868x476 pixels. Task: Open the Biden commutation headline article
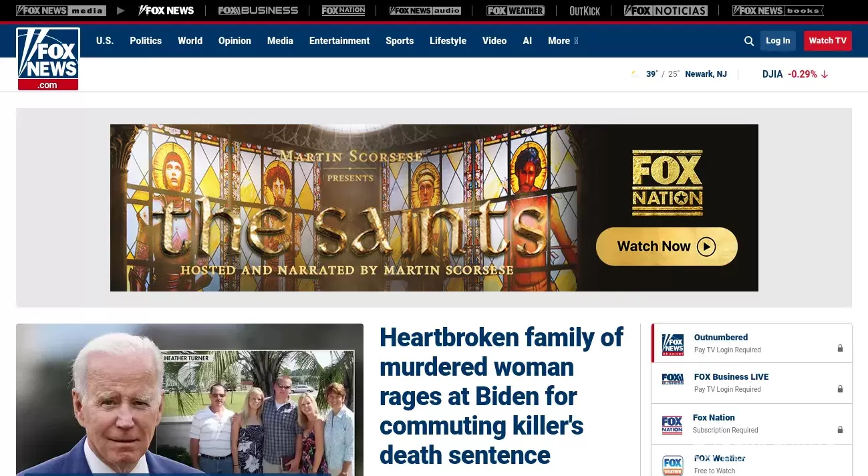point(501,396)
